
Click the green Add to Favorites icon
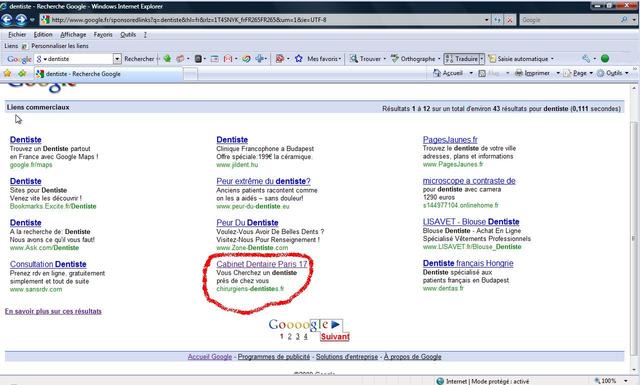(22, 73)
